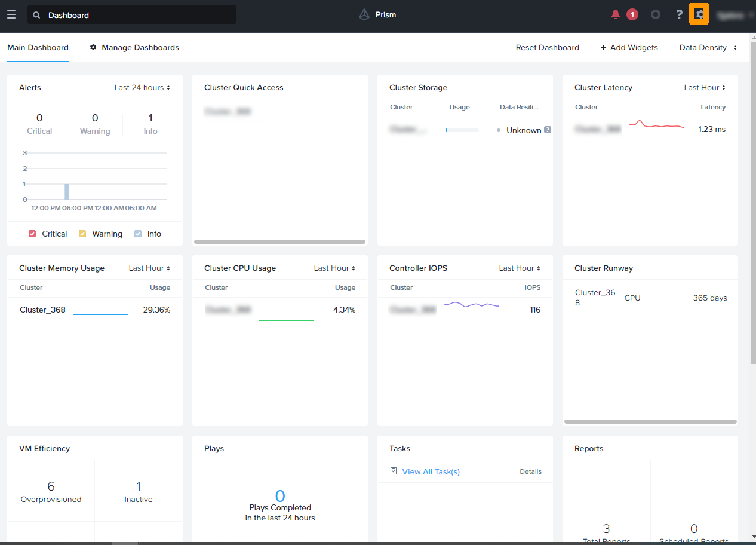
Task: Open the help question mark icon
Action: click(679, 14)
